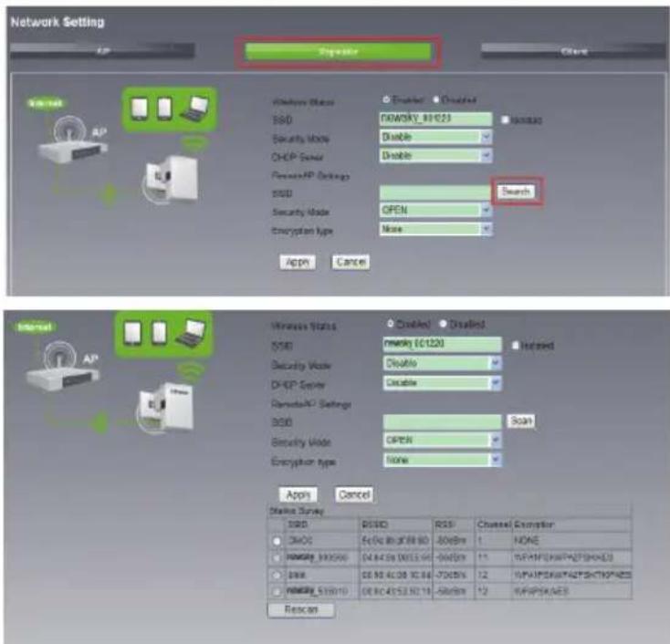Click the phone icon in upper diagram
Image resolution: width=670 pixels, height=644 pixels.
click(x=165, y=109)
